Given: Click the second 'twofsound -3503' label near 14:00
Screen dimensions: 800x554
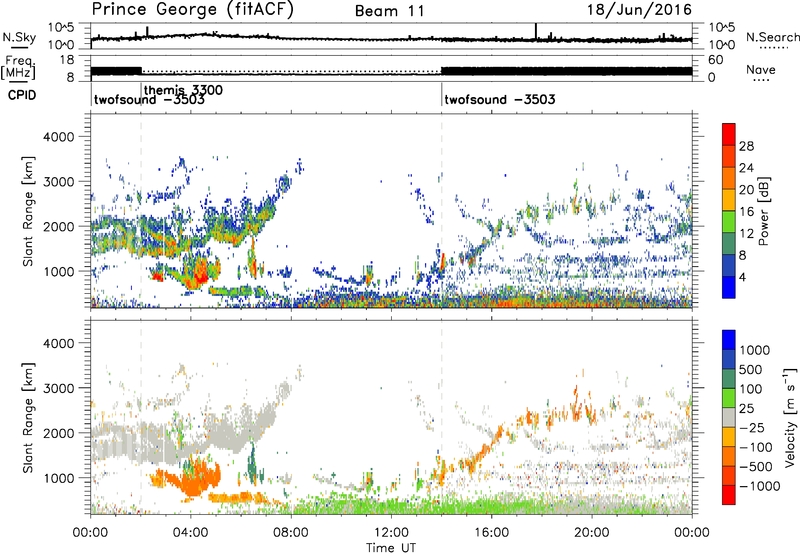Looking at the screenshot, I should [x=499, y=99].
